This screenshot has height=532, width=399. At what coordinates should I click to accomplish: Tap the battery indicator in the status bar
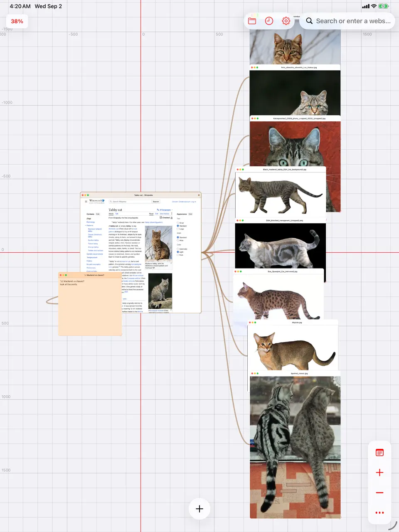click(384, 6)
